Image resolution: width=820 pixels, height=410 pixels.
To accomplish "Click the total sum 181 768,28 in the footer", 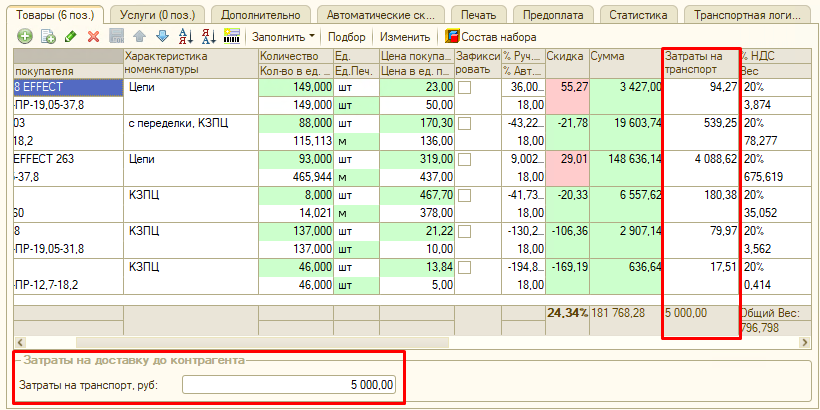I will (619, 313).
